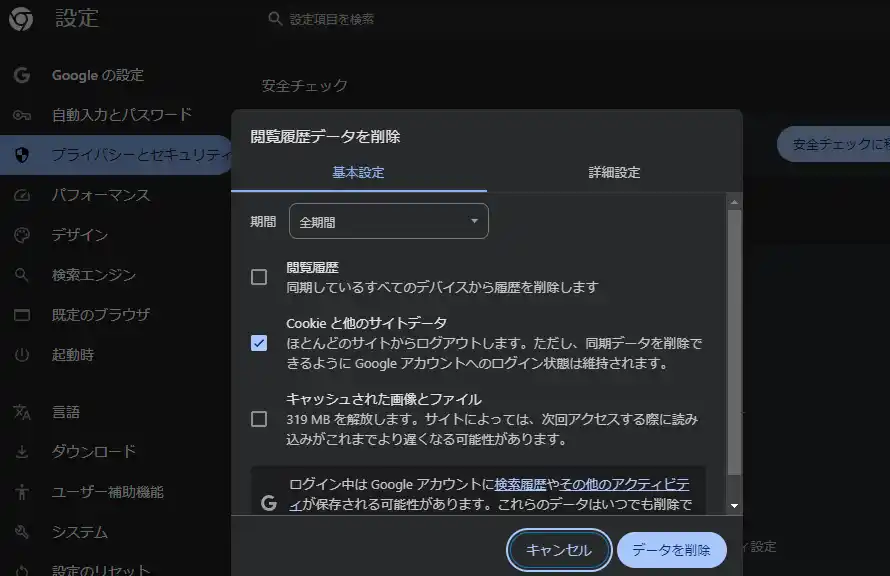Switch to the 詳細設定 tab
The height and width of the screenshot is (576, 890).
pyautogui.click(x=614, y=172)
